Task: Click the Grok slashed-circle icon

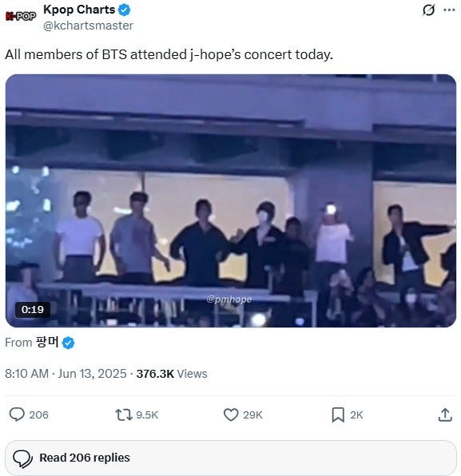Action: tap(428, 10)
